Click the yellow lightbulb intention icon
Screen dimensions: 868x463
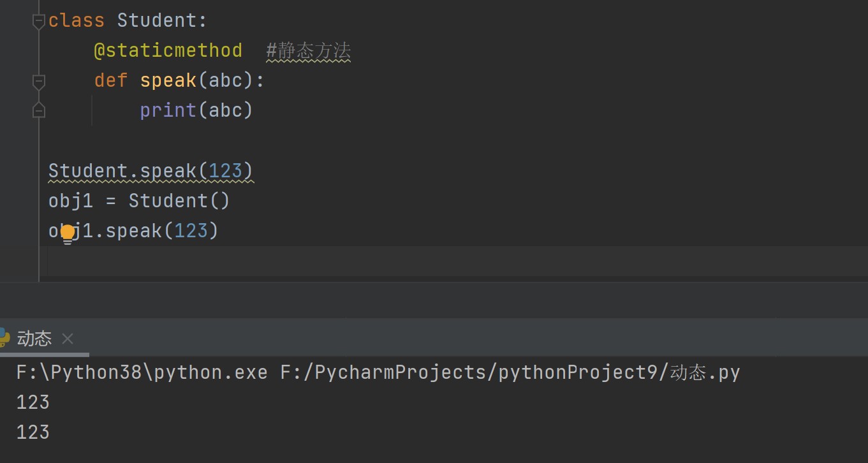tap(68, 233)
